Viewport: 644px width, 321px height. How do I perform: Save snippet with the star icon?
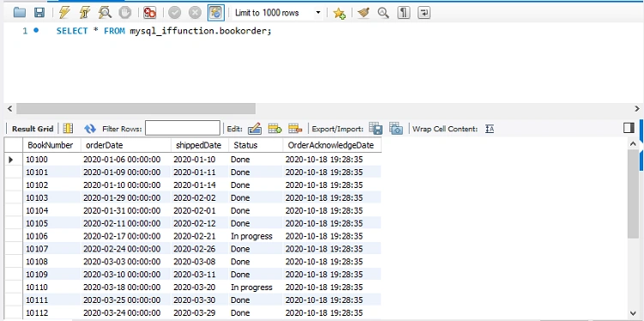coord(340,13)
